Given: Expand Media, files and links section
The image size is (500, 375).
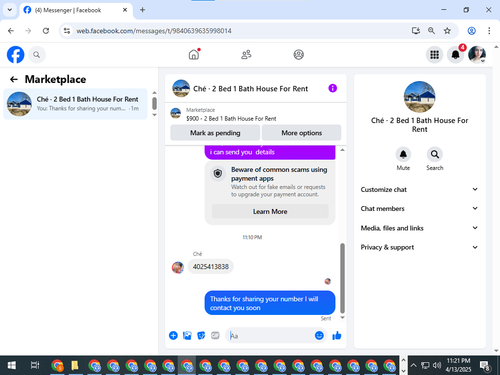Looking at the screenshot, I should pos(419,228).
